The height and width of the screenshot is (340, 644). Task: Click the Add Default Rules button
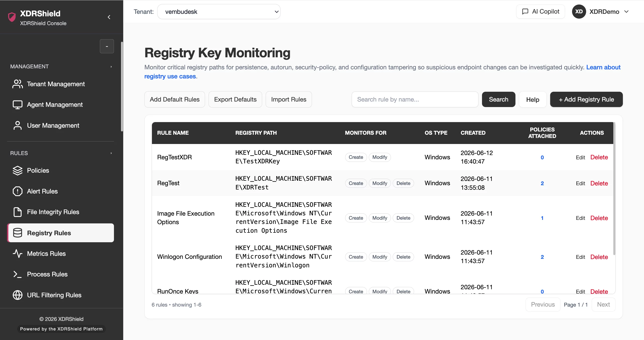tap(175, 100)
